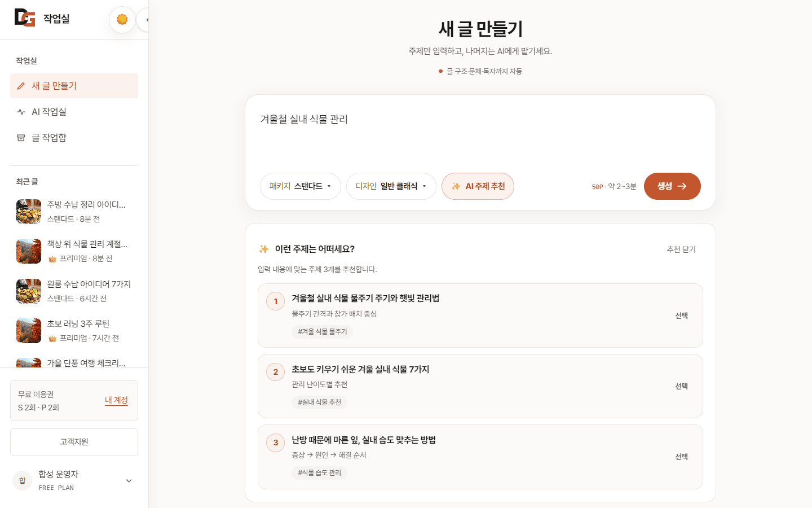Open the 내 계정 link

[116, 400]
